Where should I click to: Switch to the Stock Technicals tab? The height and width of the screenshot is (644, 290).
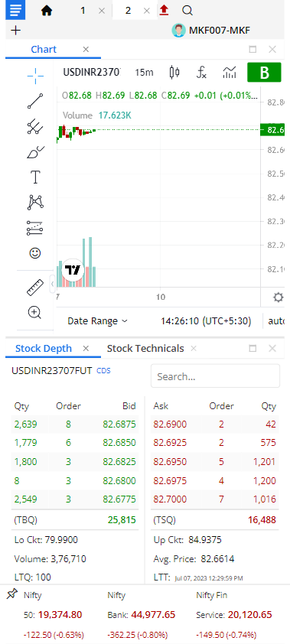(145, 348)
